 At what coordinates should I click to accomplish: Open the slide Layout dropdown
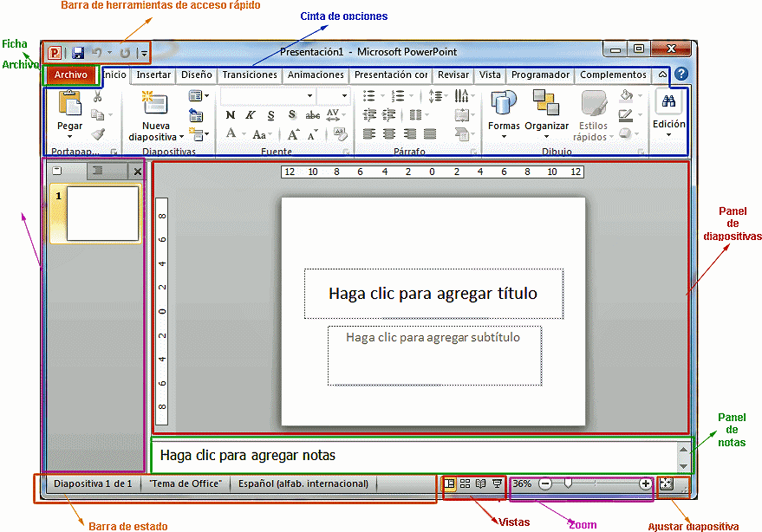pyautogui.click(x=199, y=95)
